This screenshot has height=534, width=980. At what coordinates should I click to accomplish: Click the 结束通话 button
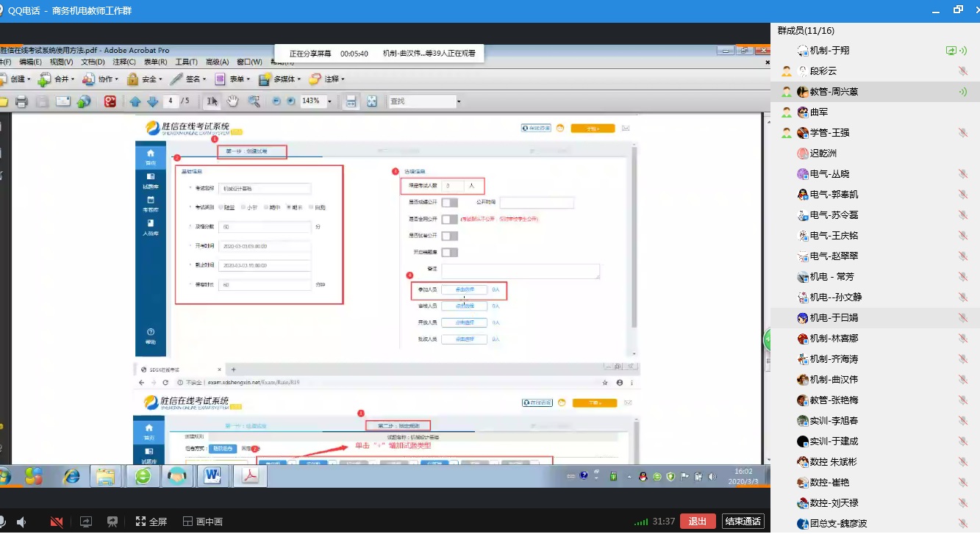click(x=743, y=522)
